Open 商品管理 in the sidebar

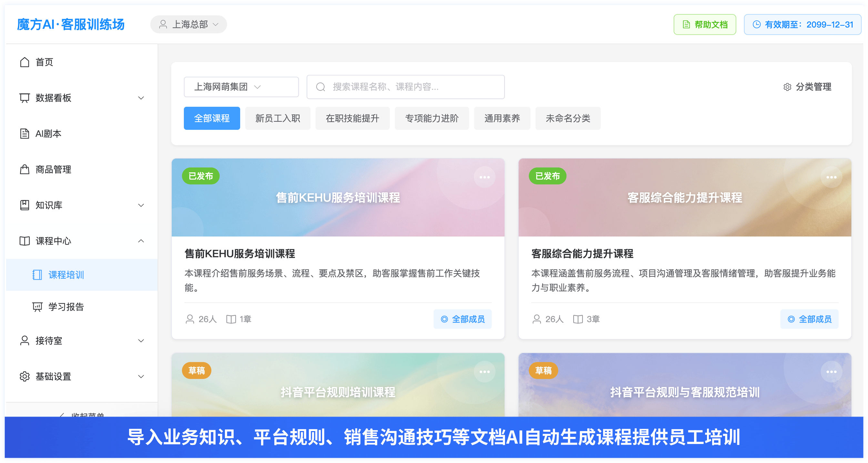pyautogui.click(x=82, y=169)
